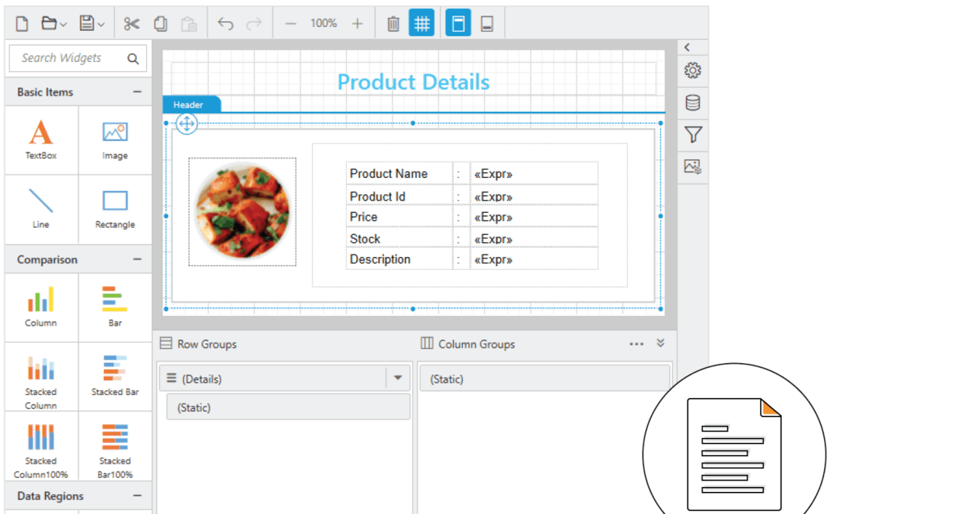980x514 pixels.
Task: Open report using the folder icon
Action: [x=50, y=24]
